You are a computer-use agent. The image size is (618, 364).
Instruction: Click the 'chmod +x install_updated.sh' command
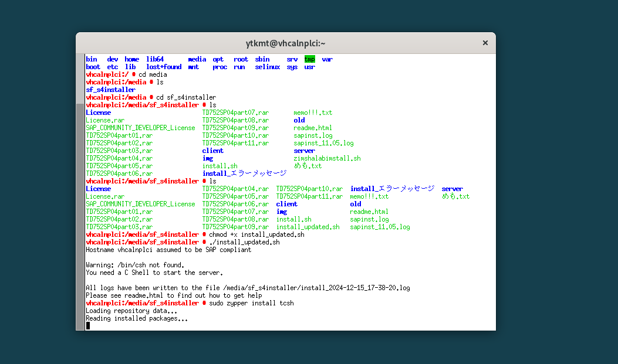[x=256, y=234]
